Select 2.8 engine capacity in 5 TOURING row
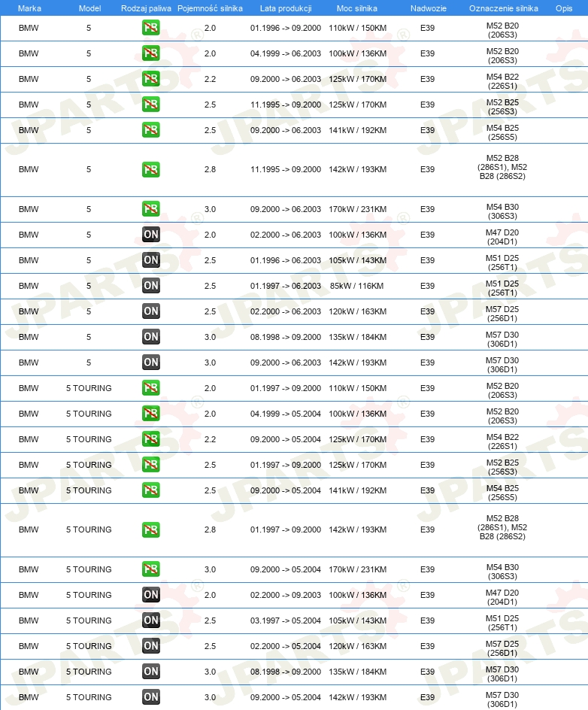Image resolution: width=588 pixels, height=710 pixels. tap(210, 529)
